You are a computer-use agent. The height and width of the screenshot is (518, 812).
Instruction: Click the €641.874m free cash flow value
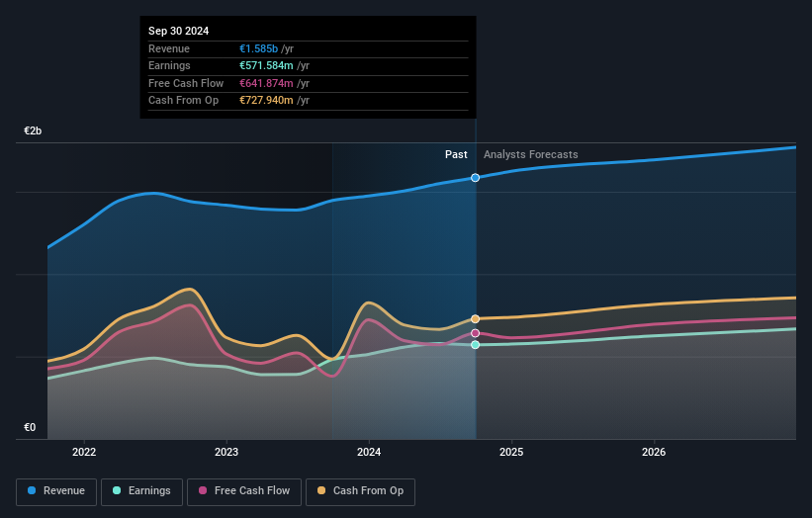click(266, 83)
